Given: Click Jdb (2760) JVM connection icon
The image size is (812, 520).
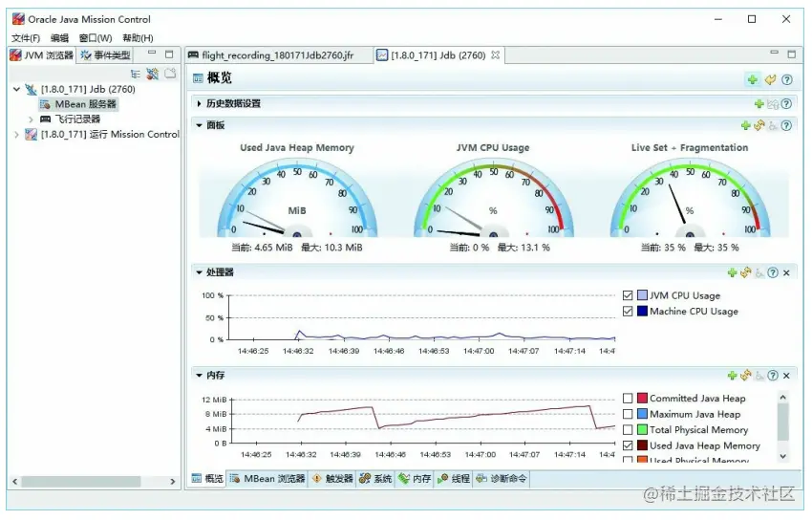Looking at the screenshot, I should (x=32, y=89).
